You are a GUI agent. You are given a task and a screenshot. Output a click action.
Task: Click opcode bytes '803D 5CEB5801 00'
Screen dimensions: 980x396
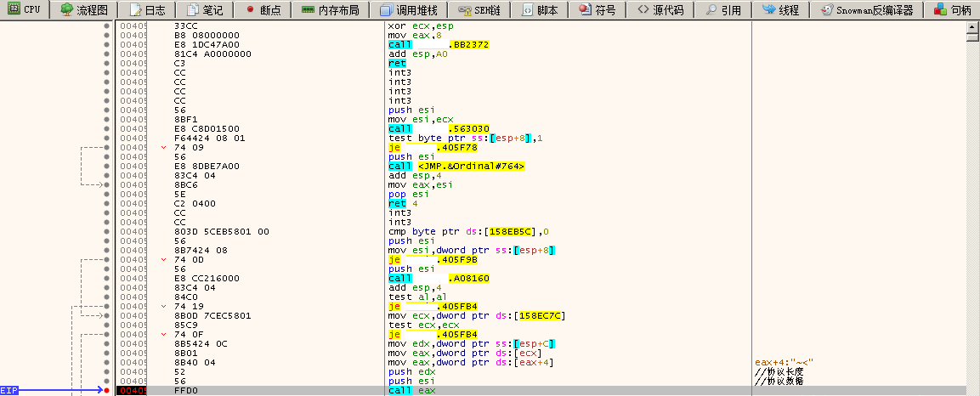click(222, 232)
